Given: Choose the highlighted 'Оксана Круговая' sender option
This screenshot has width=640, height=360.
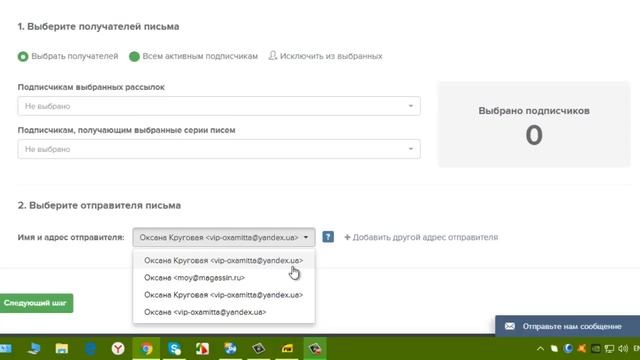Looking at the screenshot, I should click(x=224, y=260).
